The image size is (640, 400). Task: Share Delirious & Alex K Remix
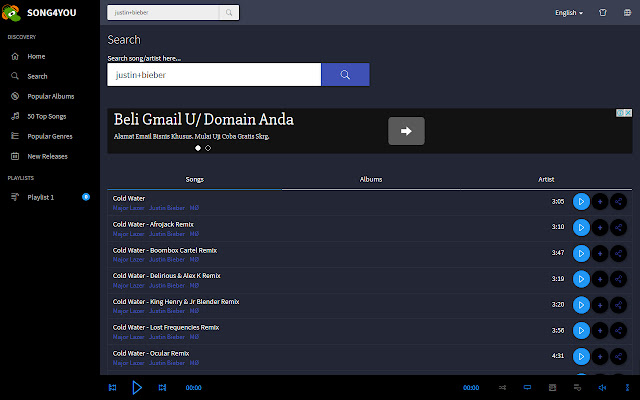pos(618,279)
